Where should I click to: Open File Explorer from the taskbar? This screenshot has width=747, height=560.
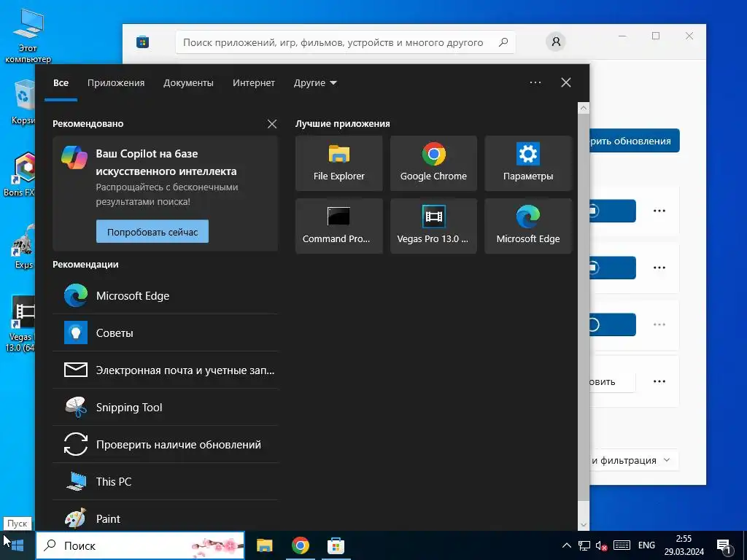(264, 545)
